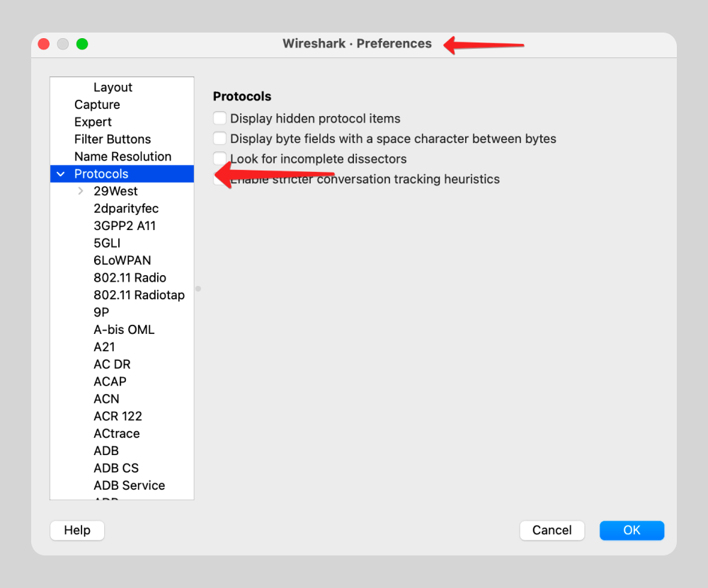
Task: Select AC DR protocol
Action: 112,364
